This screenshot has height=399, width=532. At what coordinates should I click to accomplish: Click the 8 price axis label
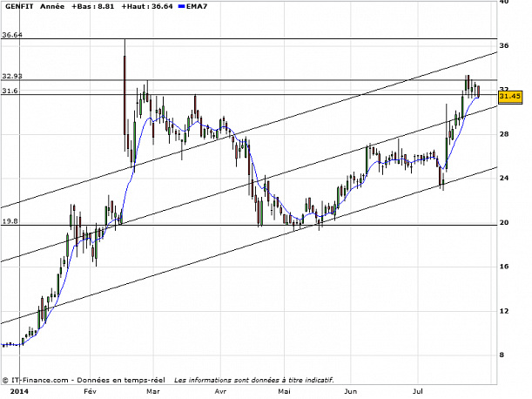point(502,355)
